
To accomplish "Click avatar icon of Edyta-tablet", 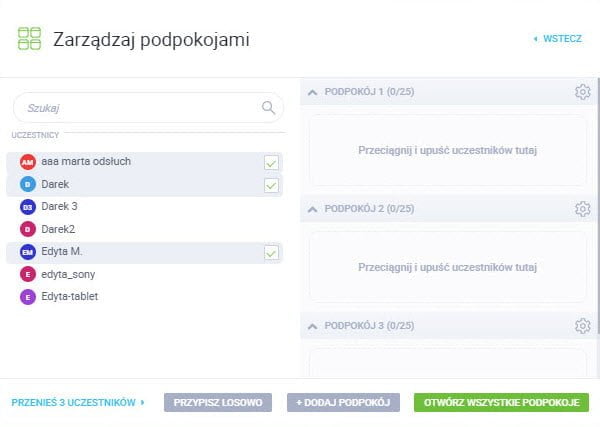I will coord(27,297).
